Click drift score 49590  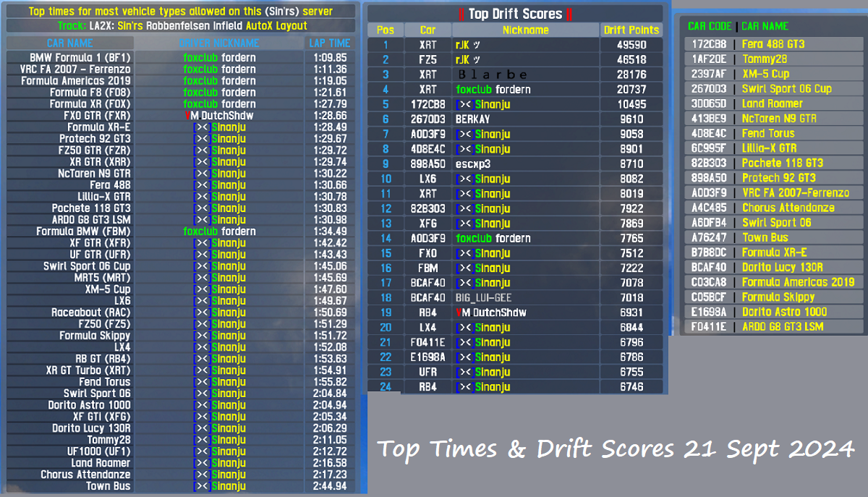[x=631, y=45]
